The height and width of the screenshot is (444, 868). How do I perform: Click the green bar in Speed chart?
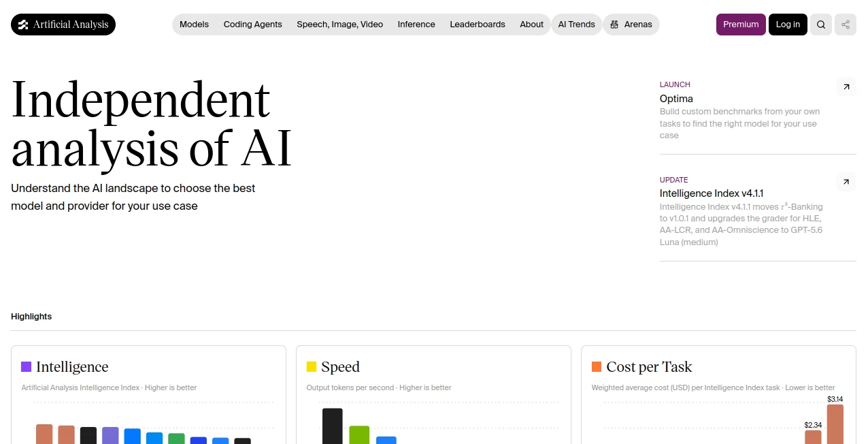click(x=359, y=435)
